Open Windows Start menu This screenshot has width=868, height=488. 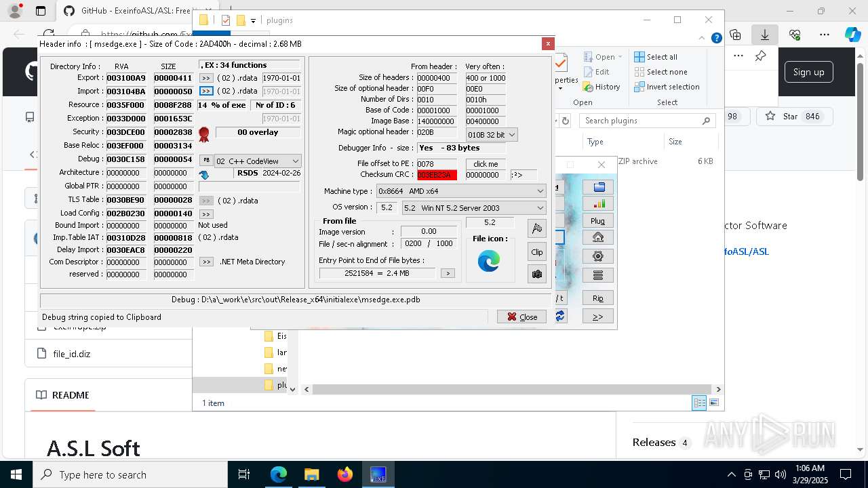point(16,474)
